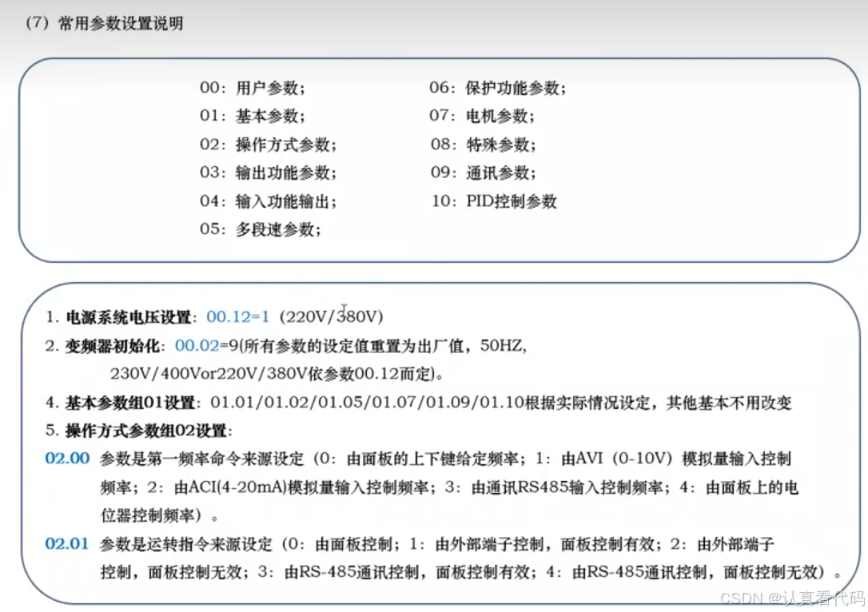Viewport: 868px width, 612px height.
Task: Click the bold label '电源系统电压设置'
Action: click(128, 318)
